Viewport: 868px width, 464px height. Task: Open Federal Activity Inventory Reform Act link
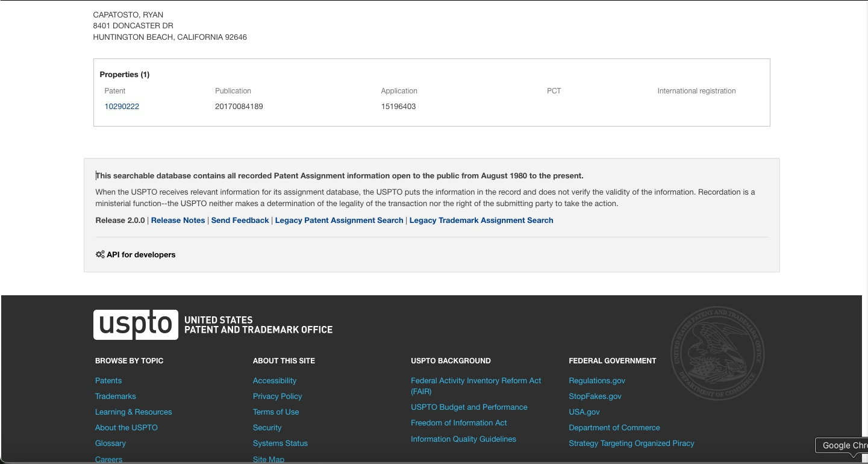[x=476, y=381]
